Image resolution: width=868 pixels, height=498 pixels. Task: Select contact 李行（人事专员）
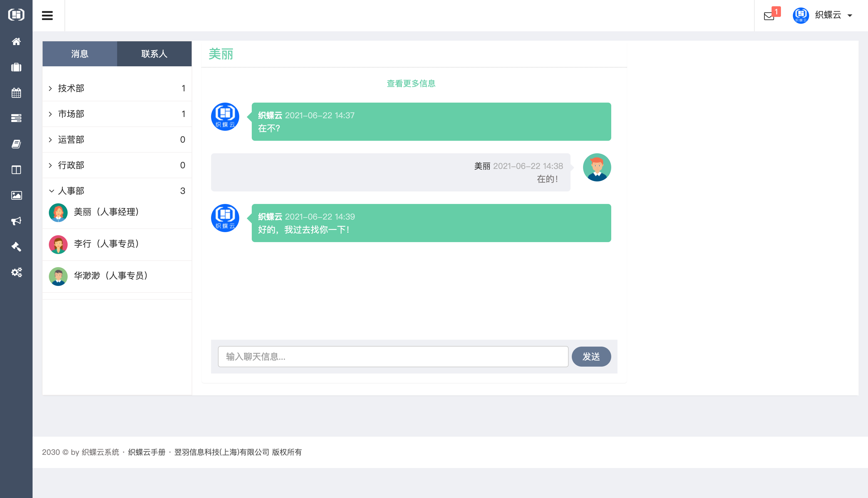[106, 244]
